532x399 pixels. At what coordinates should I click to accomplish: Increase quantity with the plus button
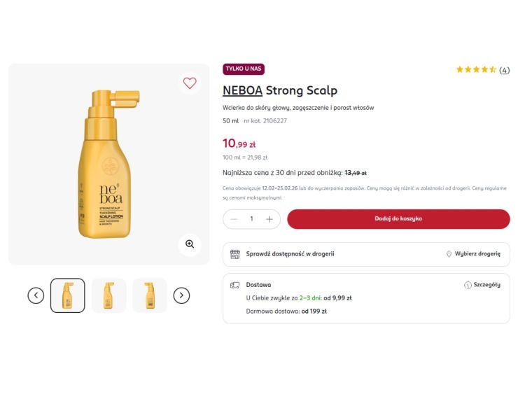coord(269,219)
